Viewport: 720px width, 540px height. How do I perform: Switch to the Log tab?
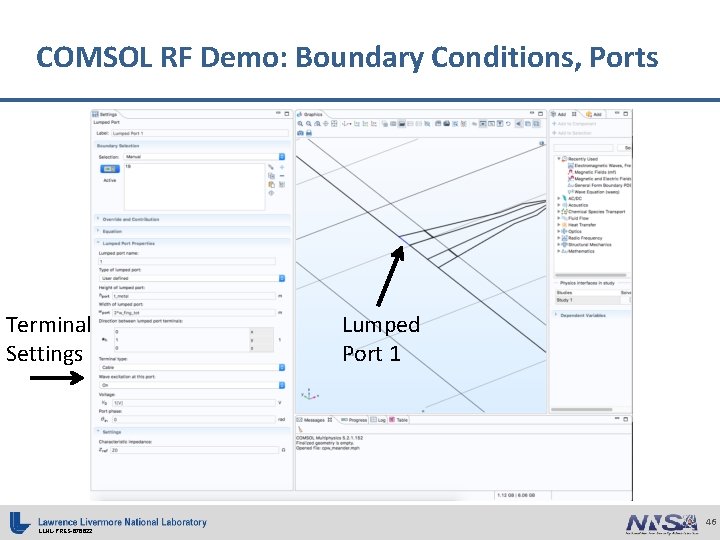[378, 420]
